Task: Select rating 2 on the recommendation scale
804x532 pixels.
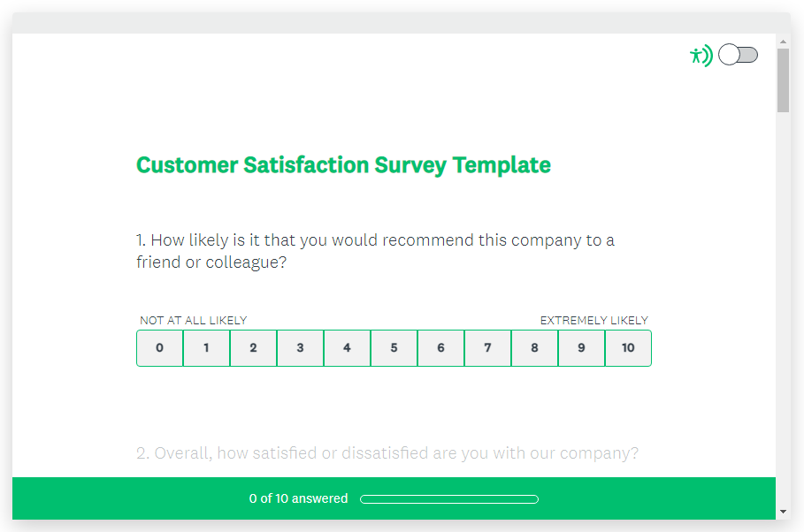Action: (x=254, y=348)
